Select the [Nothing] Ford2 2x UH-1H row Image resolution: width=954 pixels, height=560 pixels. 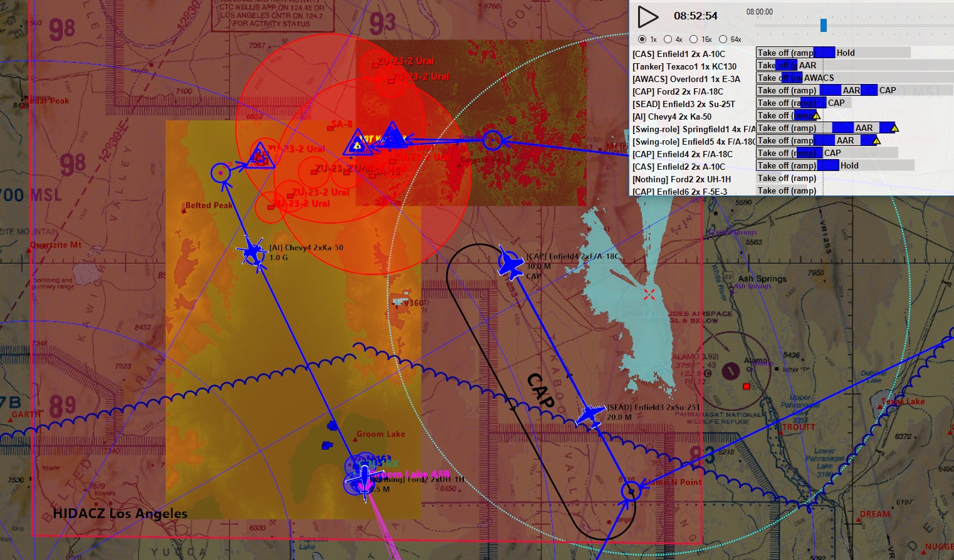pos(681,179)
